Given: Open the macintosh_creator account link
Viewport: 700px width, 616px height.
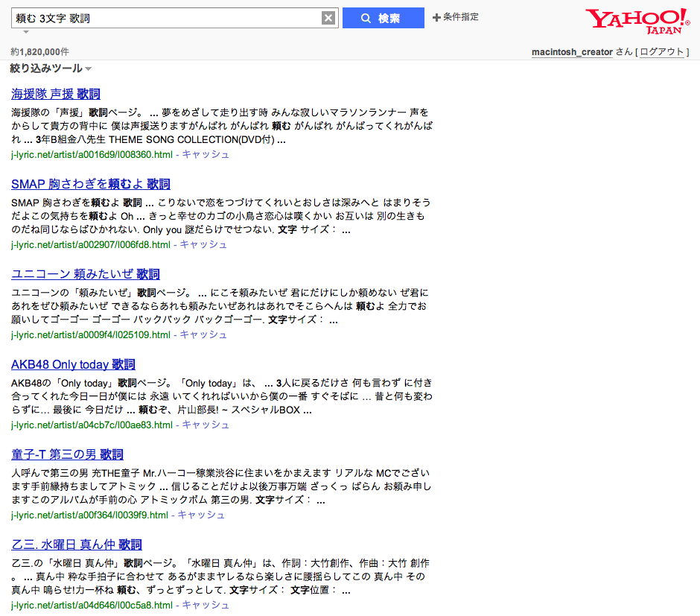Looking at the screenshot, I should (x=572, y=52).
